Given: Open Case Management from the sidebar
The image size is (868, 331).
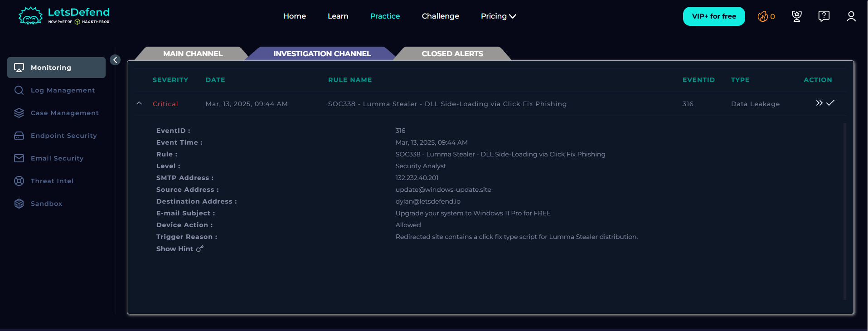Looking at the screenshot, I should 56,113.
